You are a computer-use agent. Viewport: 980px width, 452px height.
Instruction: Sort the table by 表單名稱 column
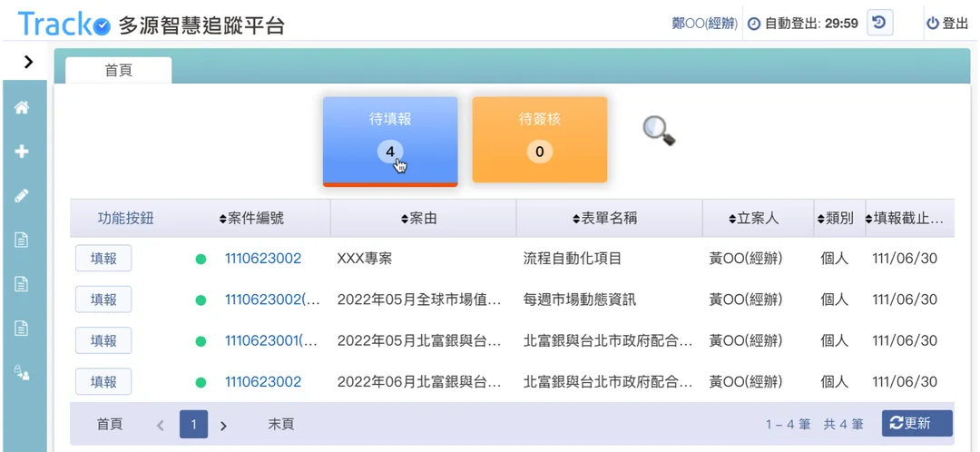click(604, 218)
